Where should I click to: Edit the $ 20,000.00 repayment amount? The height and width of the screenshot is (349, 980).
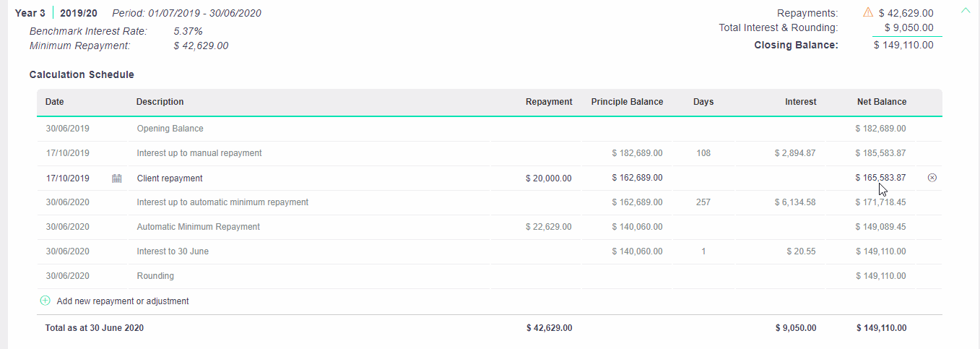549,178
